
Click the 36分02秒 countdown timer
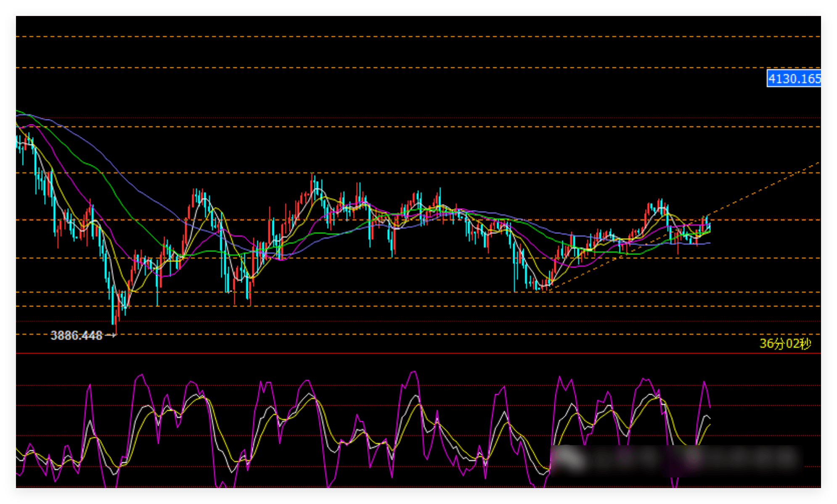tap(785, 344)
